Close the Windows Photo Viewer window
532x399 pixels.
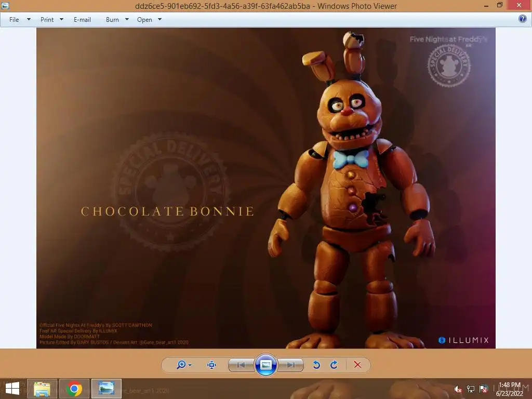click(519, 5)
